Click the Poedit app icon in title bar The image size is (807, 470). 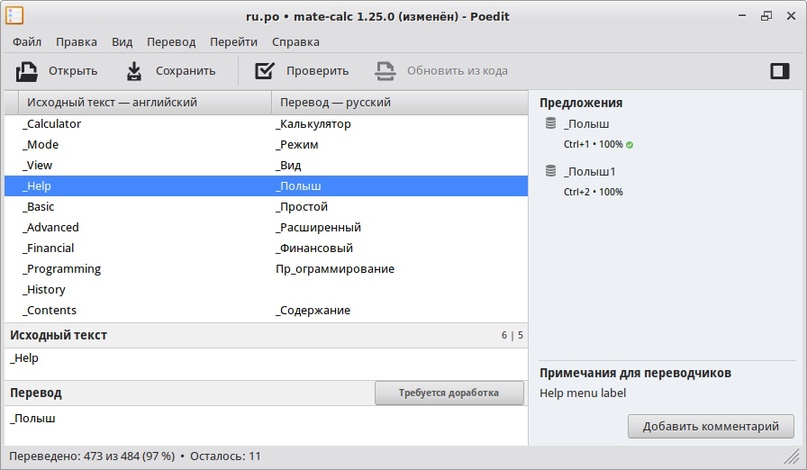[14, 16]
